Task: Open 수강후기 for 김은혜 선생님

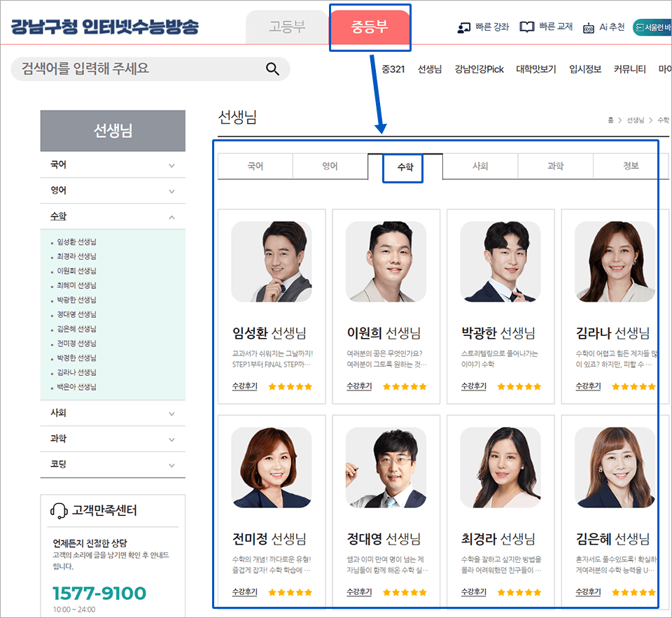Action: (588, 592)
